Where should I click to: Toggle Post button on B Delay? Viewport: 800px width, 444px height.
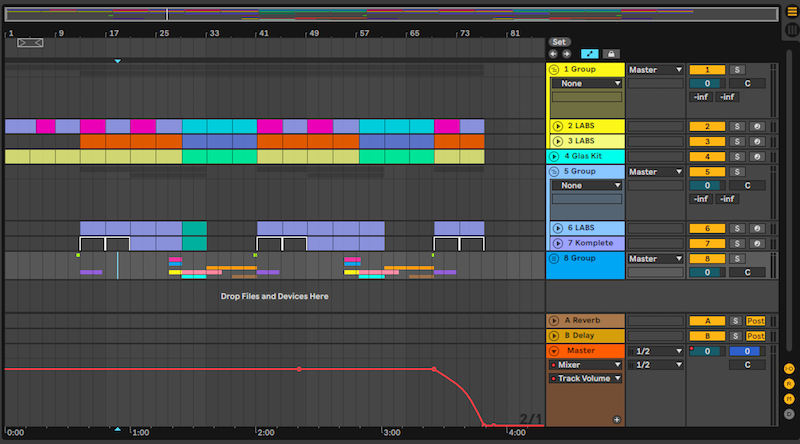pos(756,336)
